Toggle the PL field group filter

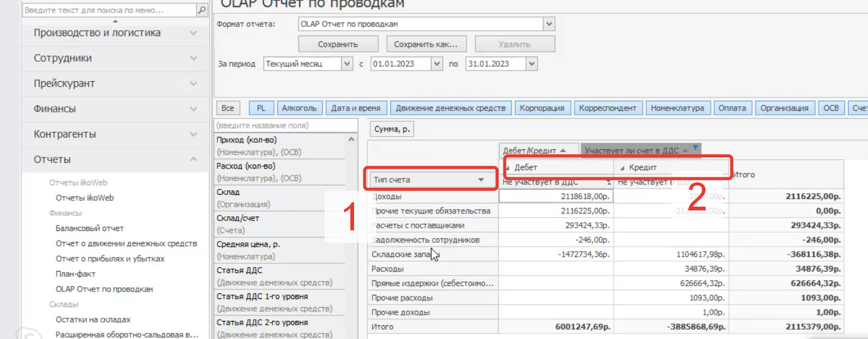click(261, 108)
